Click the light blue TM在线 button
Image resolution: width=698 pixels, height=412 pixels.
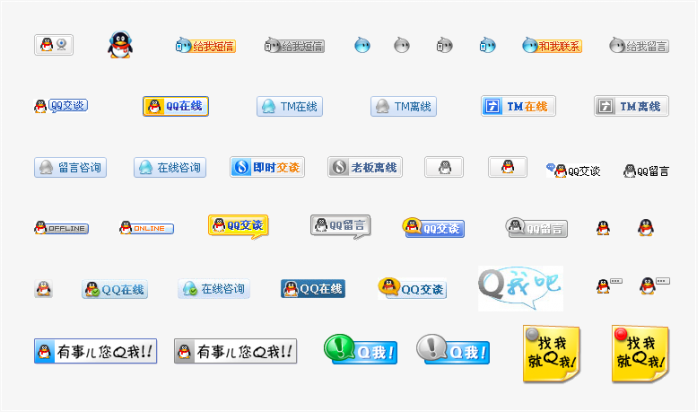click(289, 106)
